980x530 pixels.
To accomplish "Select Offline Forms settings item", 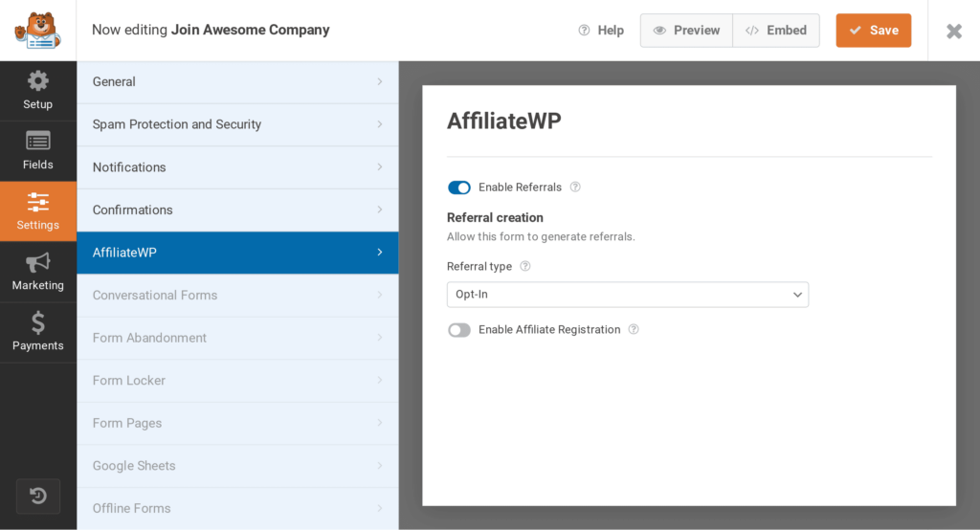I will pyautogui.click(x=237, y=508).
